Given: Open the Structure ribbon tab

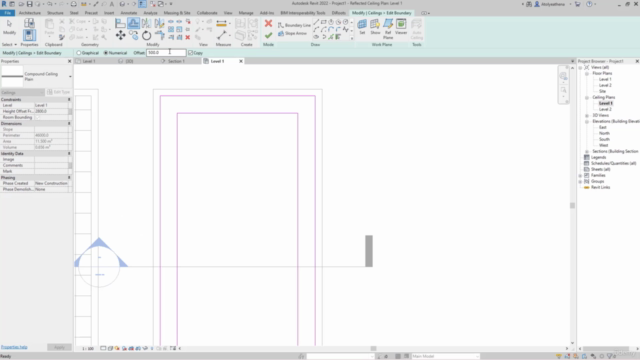Looking at the screenshot, I should (55, 13).
